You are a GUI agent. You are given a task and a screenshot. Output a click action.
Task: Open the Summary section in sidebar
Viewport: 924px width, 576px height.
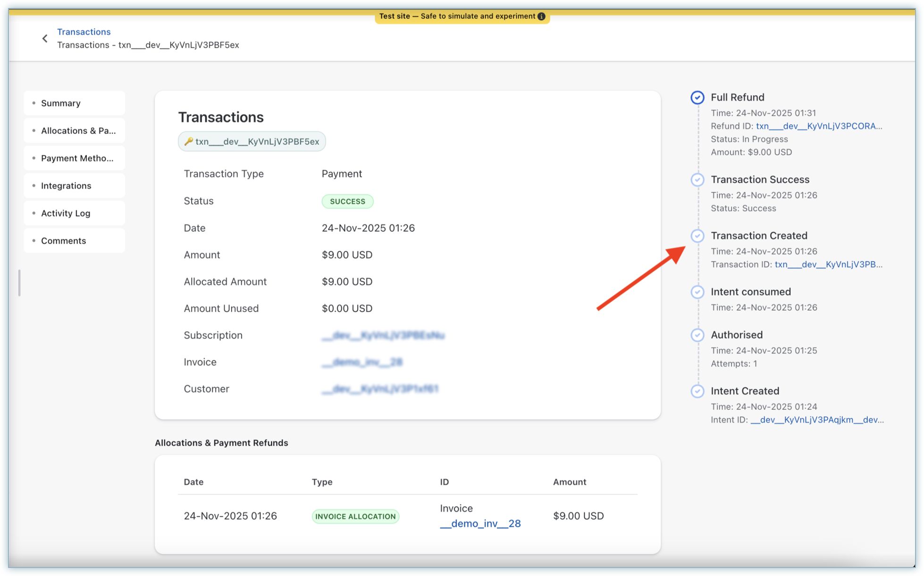(x=74, y=103)
